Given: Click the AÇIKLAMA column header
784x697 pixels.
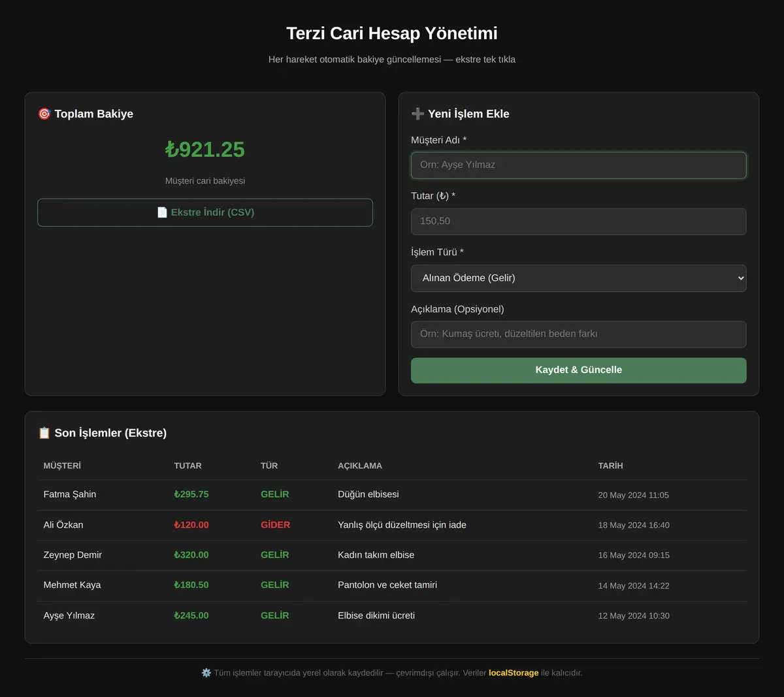Looking at the screenshot, I should pos(360,466).
